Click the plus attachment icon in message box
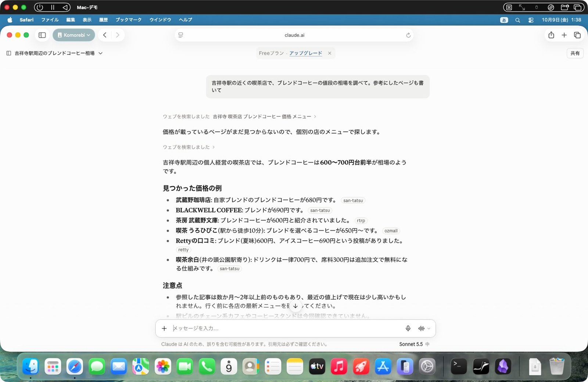The height and width of the screenshot is (382, 588). pos(164,328)
